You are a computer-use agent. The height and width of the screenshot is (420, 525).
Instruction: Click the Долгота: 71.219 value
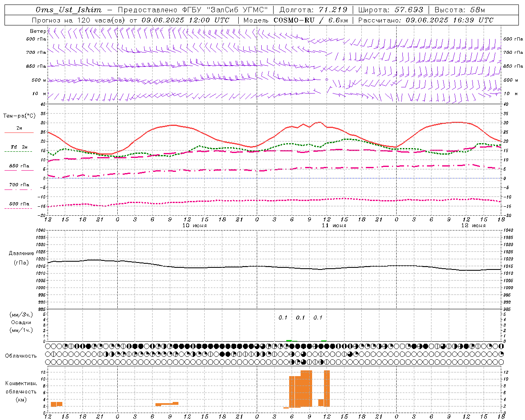click(313, 10)
